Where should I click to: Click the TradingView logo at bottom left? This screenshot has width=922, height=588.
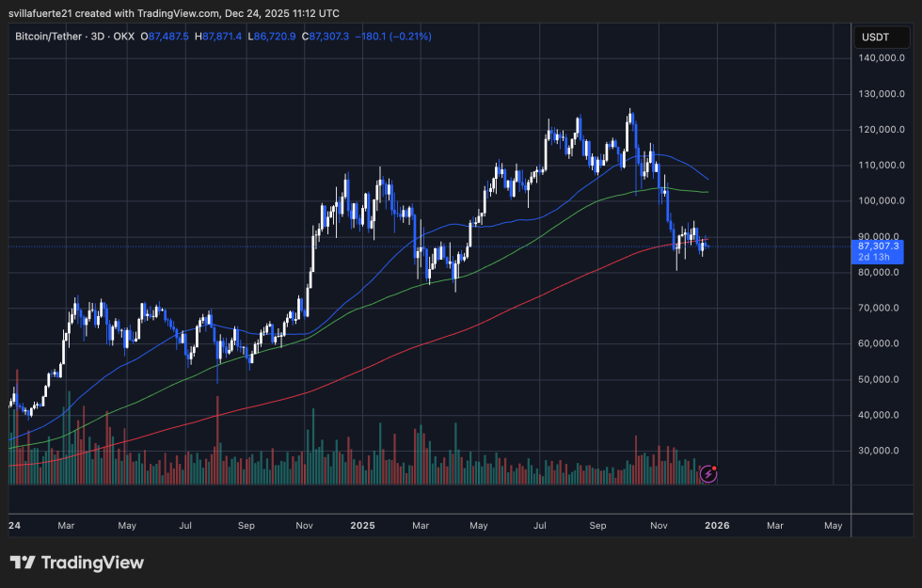(x=77, y=563)
